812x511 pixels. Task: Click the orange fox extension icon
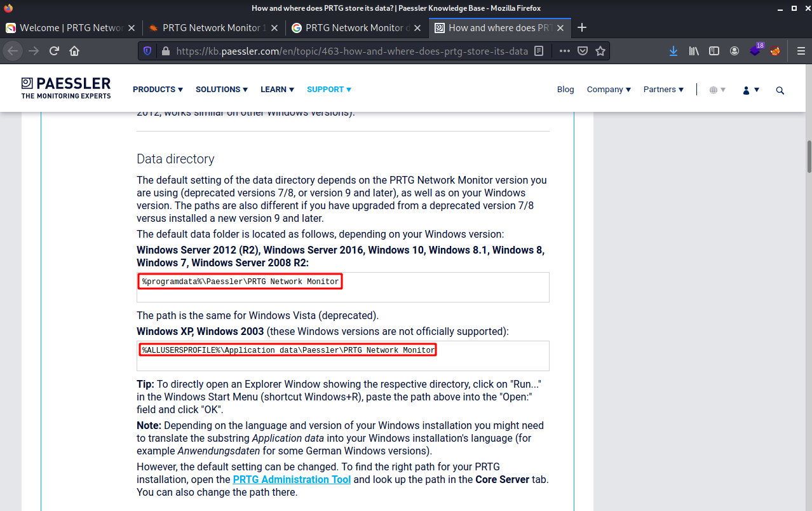pos(775,51)
